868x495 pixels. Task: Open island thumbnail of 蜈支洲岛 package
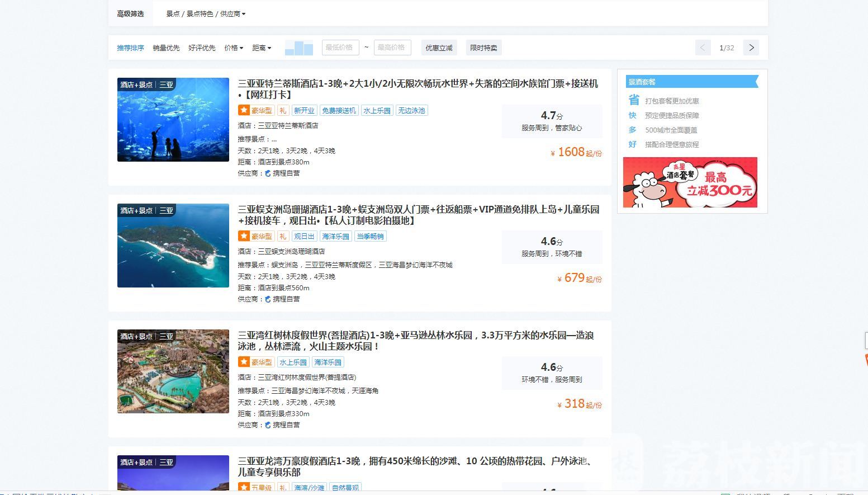[173, 246]
